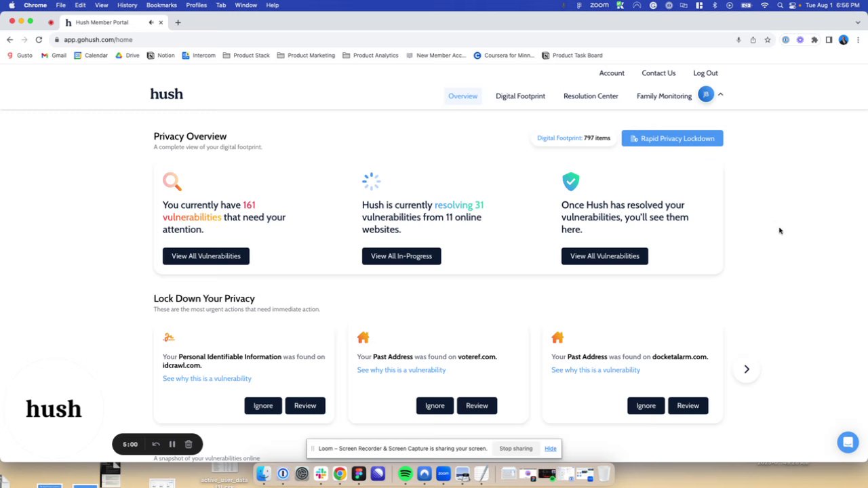Collapse the profile menu chevron

tap(721, 95)
